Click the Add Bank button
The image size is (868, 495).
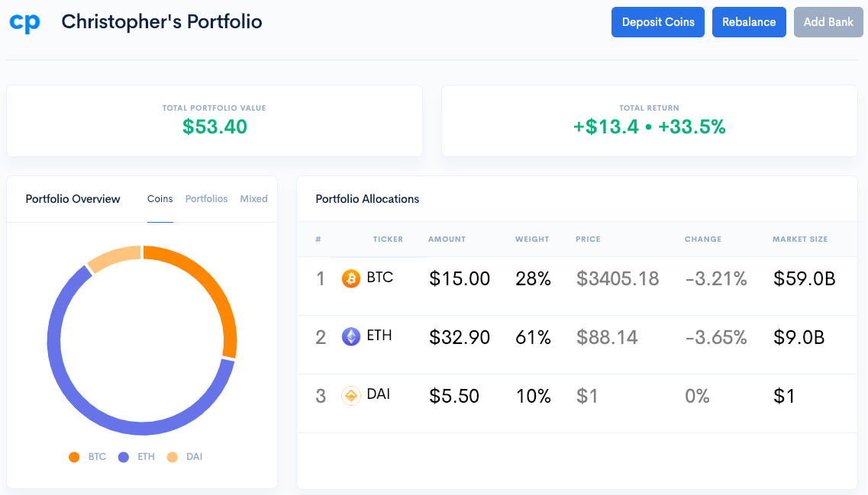pyautogui.click(x=828, y=22)
